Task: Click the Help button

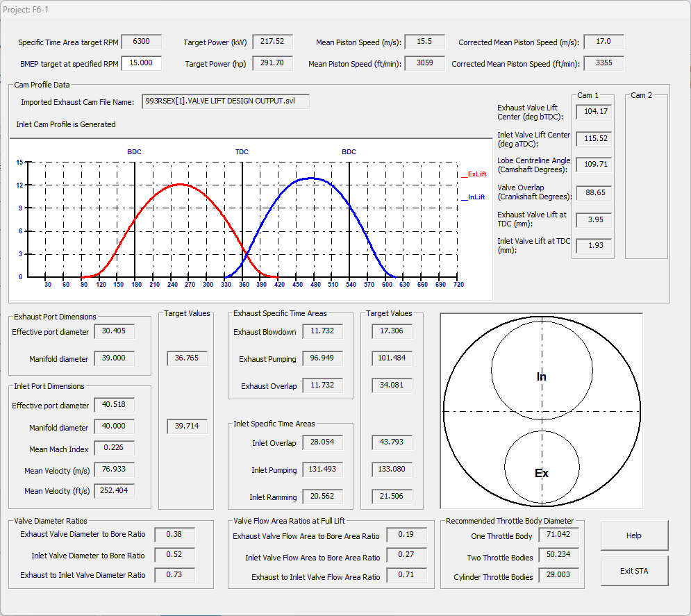Action: [634, 535]
